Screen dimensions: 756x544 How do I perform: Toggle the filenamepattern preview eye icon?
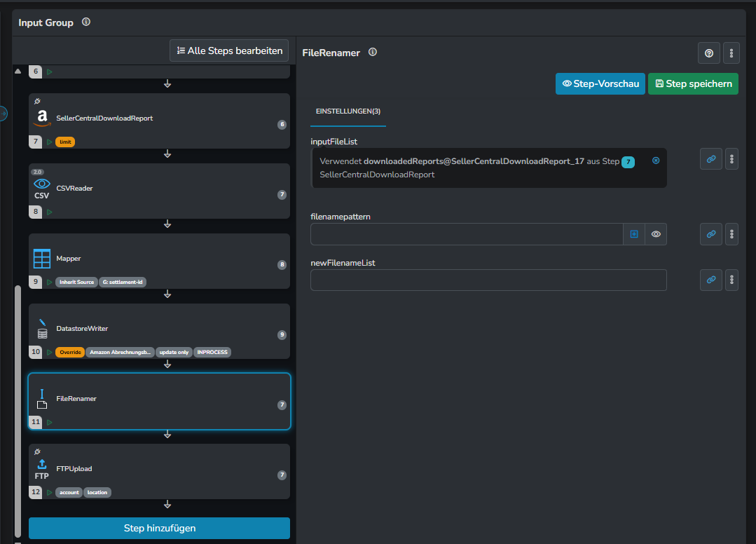coord(656,234)
